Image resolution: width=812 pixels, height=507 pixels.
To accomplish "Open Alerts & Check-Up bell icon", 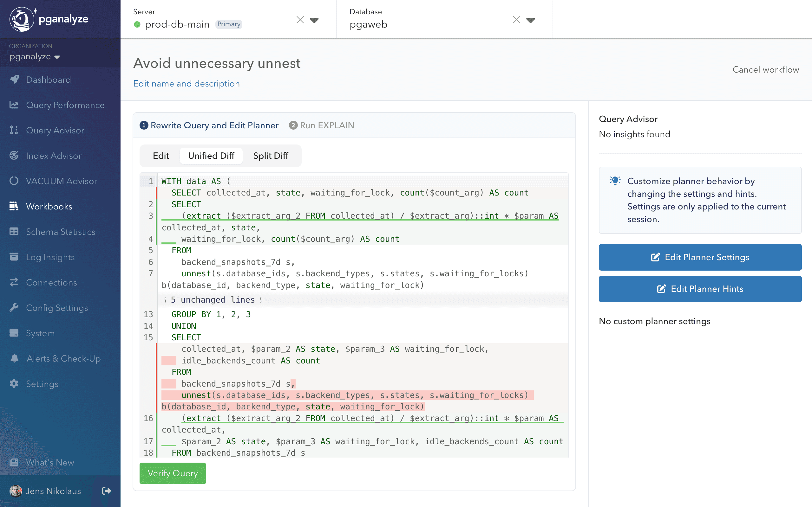I will pos(14,358).
